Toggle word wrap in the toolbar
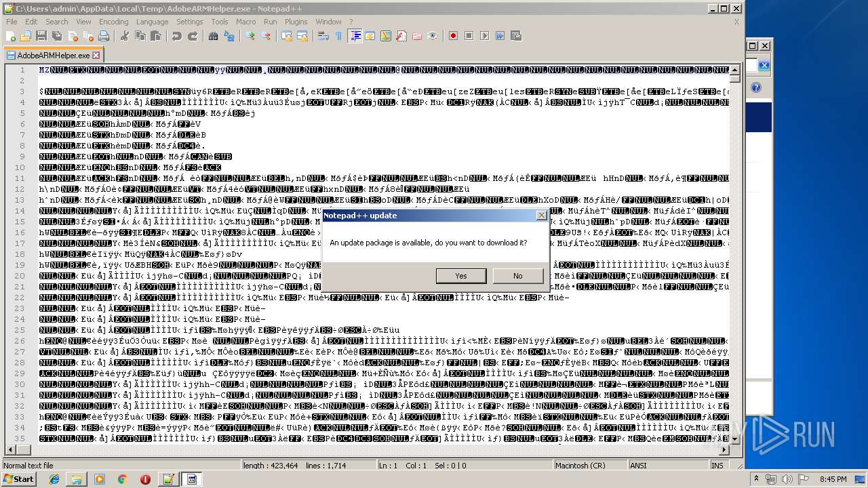Screen dimensions: 868x488 323,36
